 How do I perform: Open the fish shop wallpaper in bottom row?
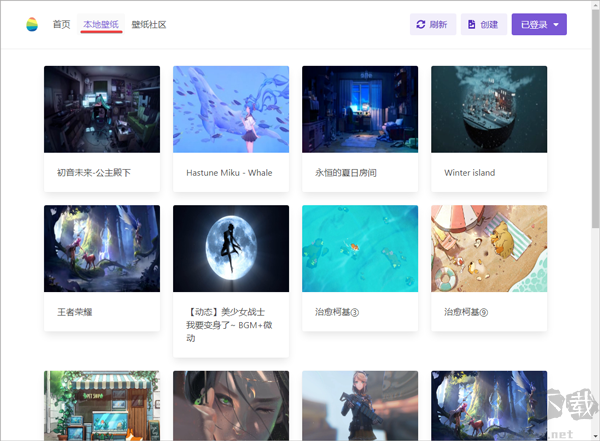[x=102, y=405]
